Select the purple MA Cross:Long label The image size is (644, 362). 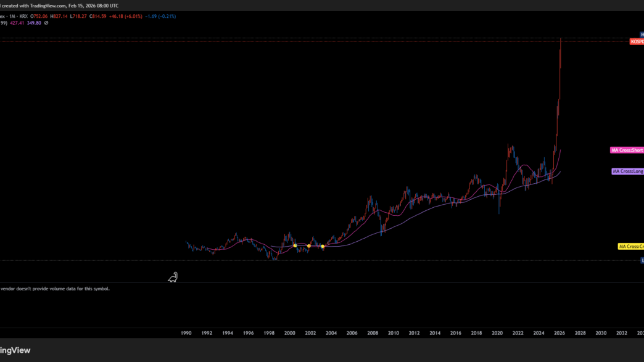pos(627,171)
